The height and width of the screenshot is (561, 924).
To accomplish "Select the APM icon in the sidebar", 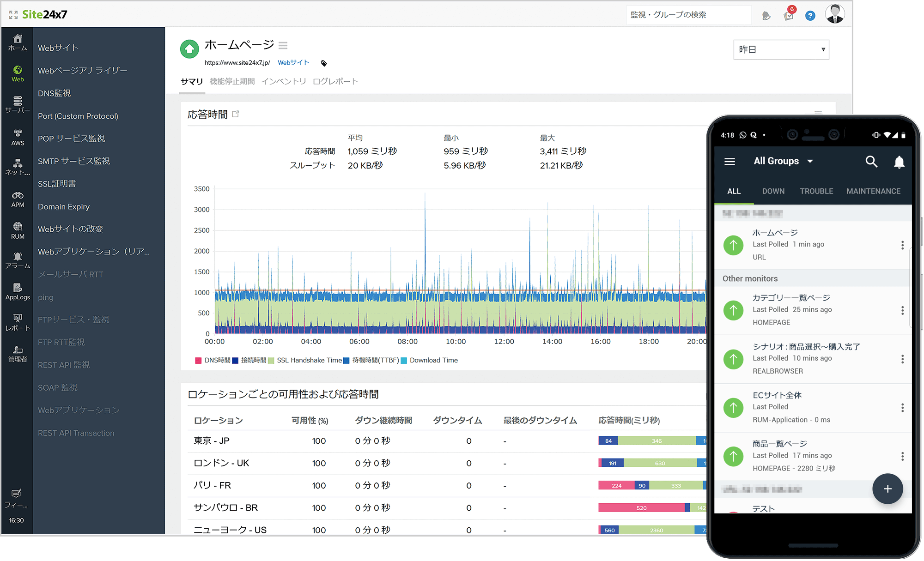I will [x=17, y=199].
